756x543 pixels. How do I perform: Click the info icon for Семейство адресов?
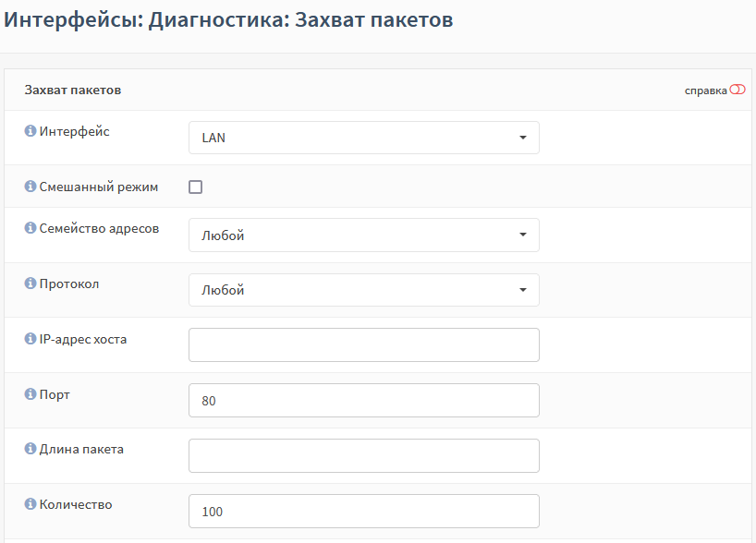pyautogui.click(x=30, y=229)
